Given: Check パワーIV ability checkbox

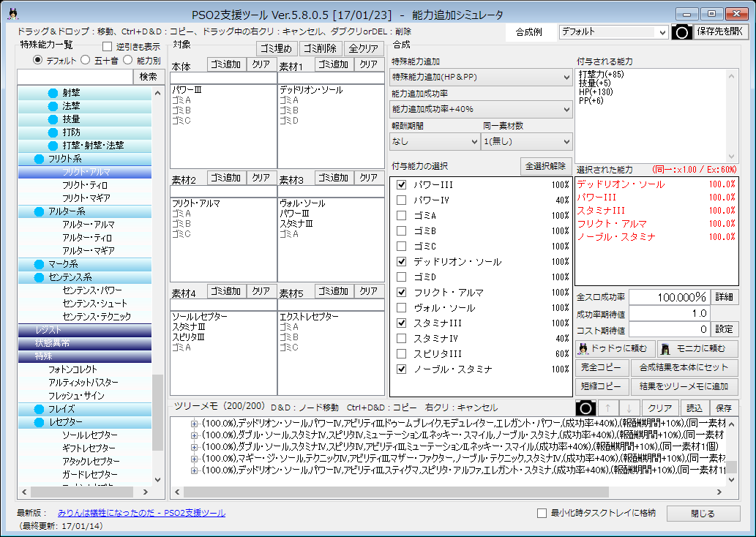Looking at the screenshot, I should pyautogui.click(x=401, y=200).
